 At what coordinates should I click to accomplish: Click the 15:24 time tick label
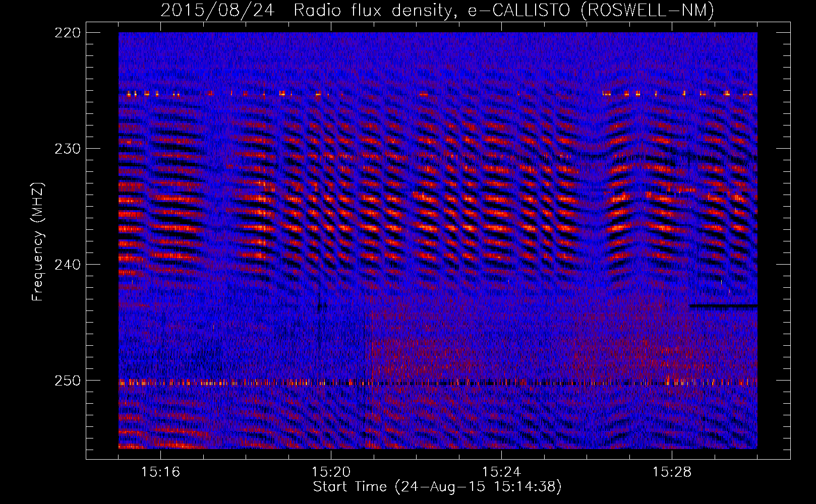coord(501,472)
